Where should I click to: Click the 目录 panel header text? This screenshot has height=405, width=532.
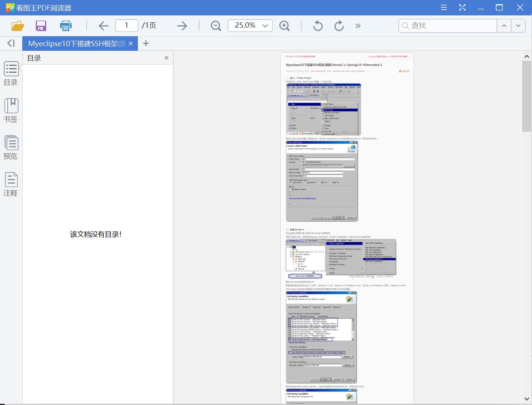coord(34,58)
